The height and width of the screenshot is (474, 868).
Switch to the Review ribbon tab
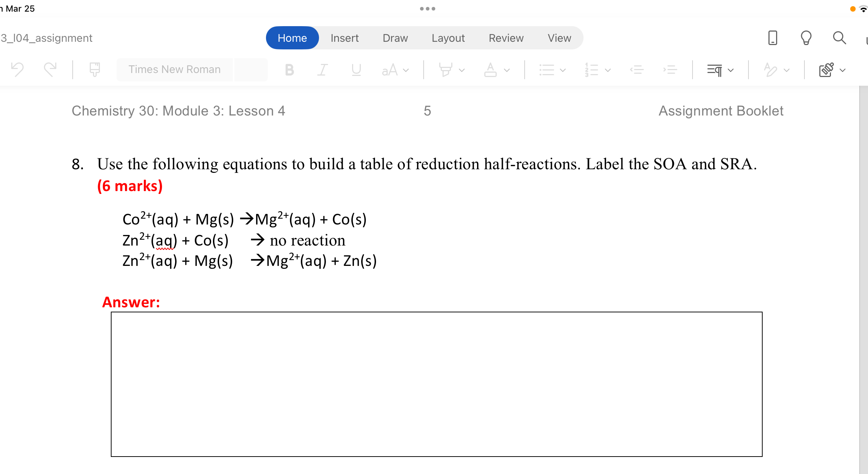coord(506,37)
